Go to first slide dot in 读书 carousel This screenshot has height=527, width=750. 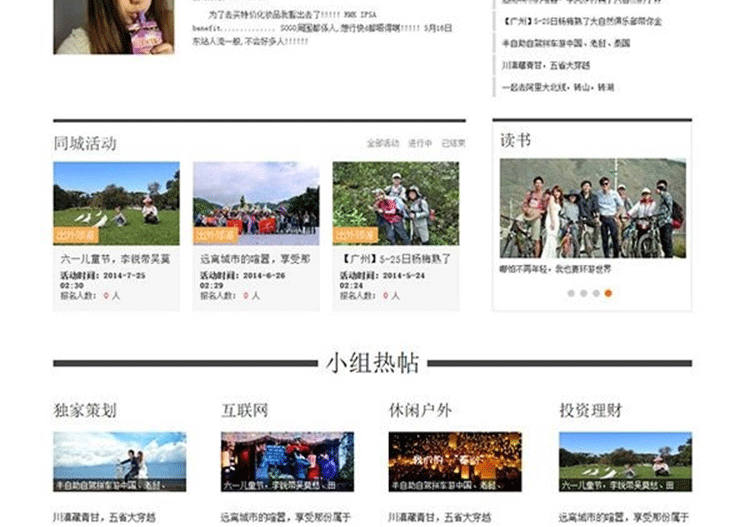(x=571, y=293)
